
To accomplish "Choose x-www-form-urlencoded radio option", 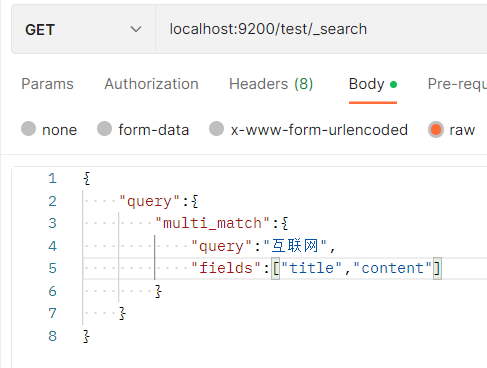I will click(x=216, y=129).
